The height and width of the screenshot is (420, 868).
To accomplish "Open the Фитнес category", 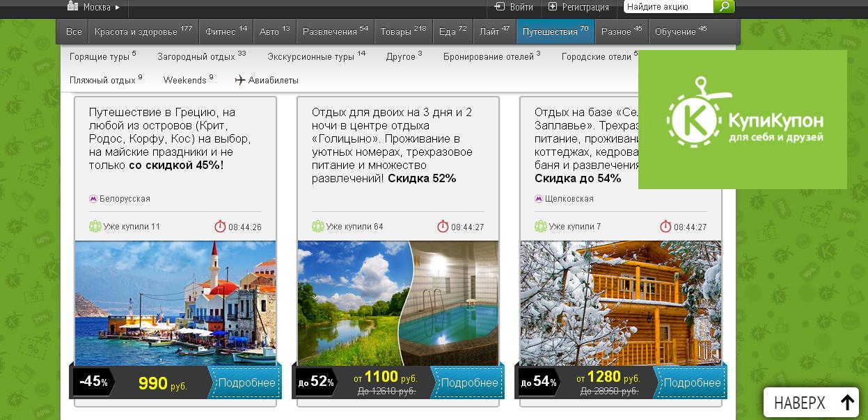I will (x=226, y=31).
